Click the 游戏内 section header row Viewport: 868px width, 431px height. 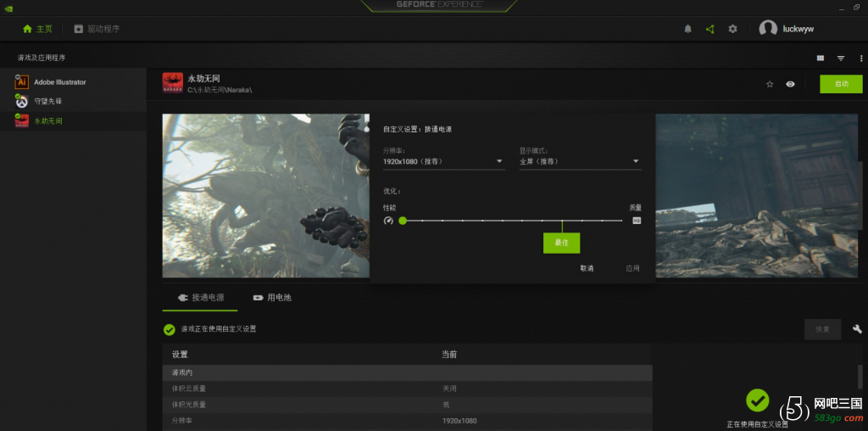pyautogui.click(x=408, y=372)
